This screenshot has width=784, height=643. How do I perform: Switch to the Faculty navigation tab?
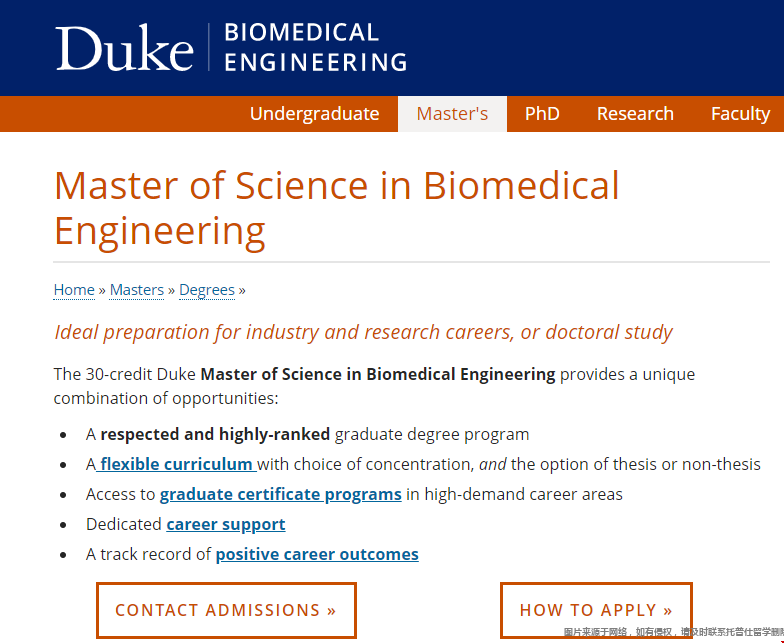[740, 114]
